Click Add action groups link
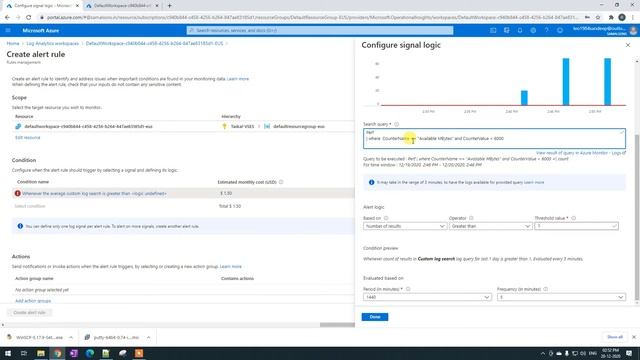Viewport: 640px width, 360px height. (x=33, y=301)
